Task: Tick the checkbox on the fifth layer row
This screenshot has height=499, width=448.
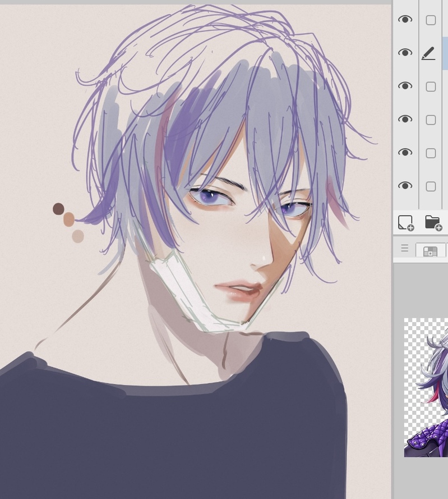Action: pyautogui.click(x=431, y=153)
